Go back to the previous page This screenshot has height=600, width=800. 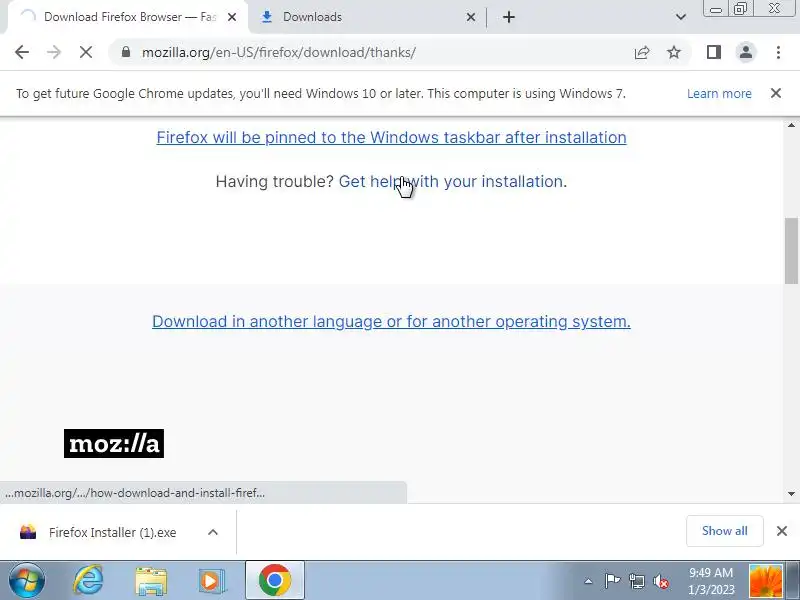(x=22, y=52)
